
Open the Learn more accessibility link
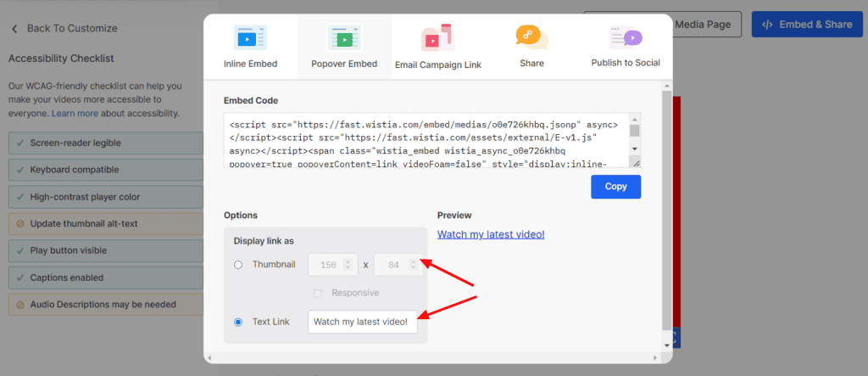pos(75,113)
